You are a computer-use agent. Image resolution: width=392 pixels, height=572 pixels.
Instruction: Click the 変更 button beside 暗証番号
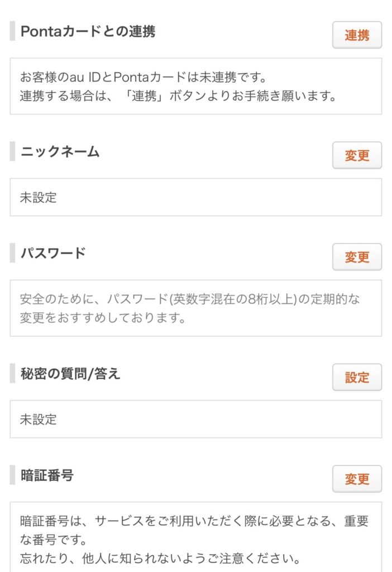point(357,479)
